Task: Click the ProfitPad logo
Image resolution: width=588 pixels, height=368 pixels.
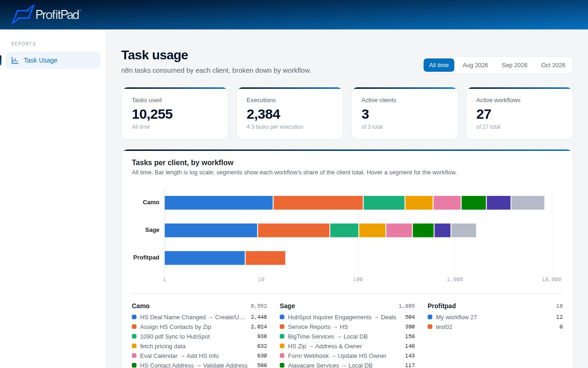Action: (x=46, y=14)
